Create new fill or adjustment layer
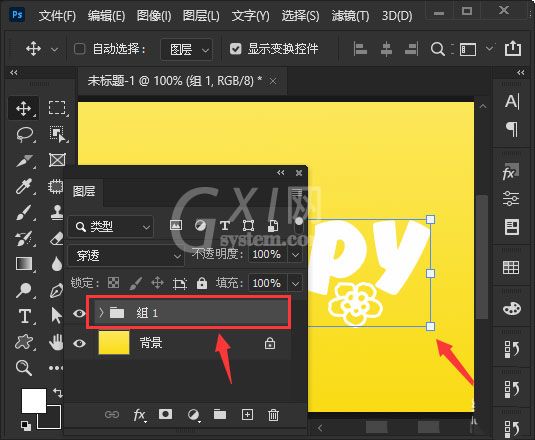This screenshot has height=440, width=535. [x=193, y=415]
